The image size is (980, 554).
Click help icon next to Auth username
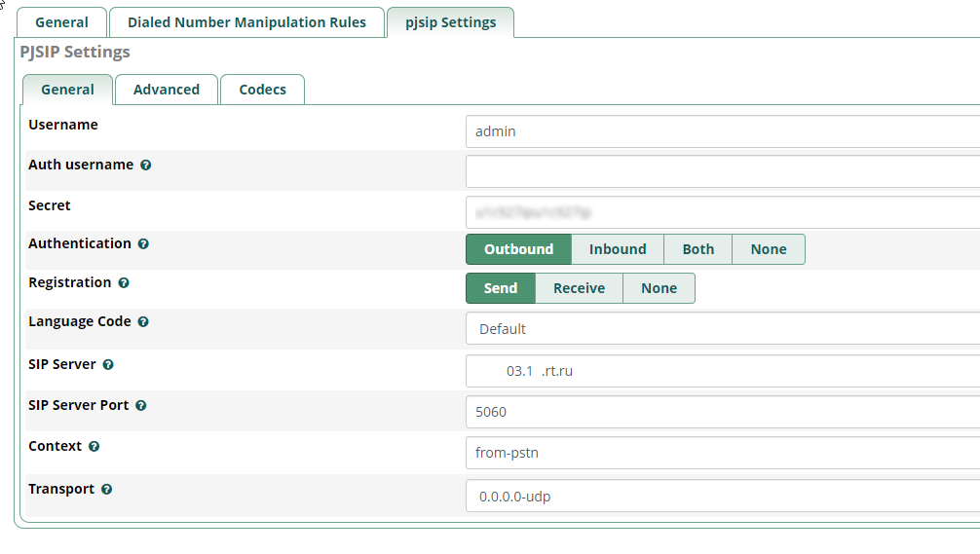[x=146, y=166]
